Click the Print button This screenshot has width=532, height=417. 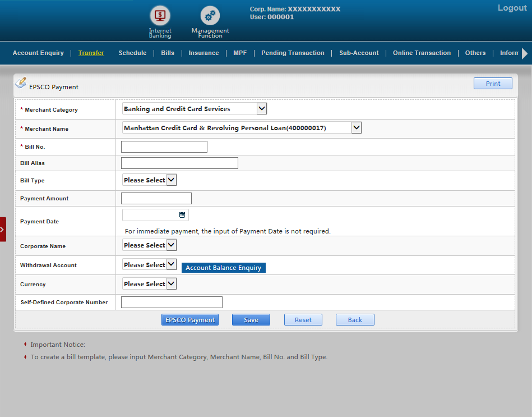[x=493, y=84]
